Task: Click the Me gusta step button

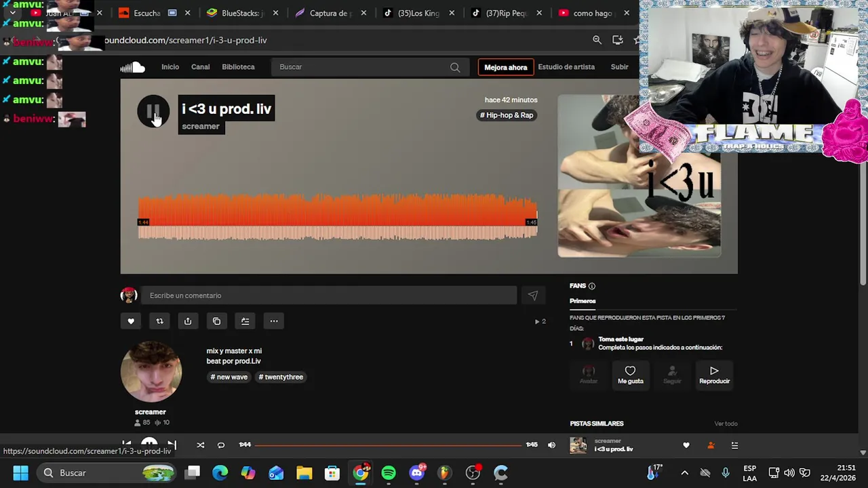Action: point(630,374)
